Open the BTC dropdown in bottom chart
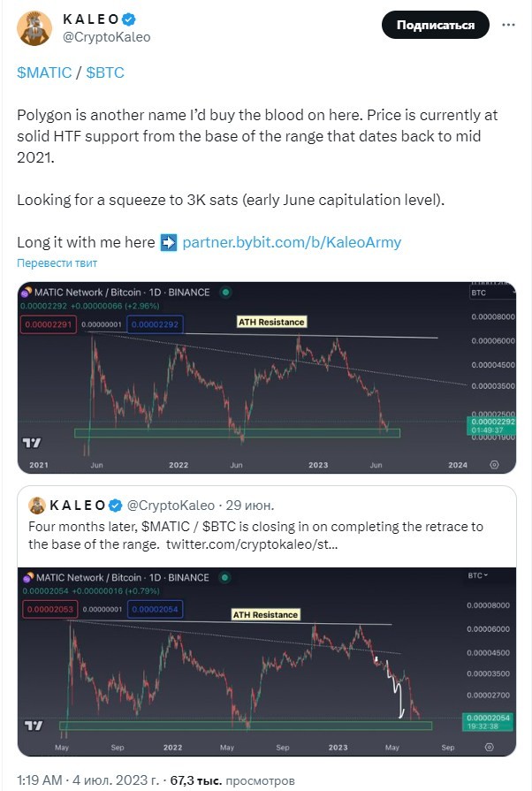The width and height of the screenshot is (532, 791). (x=477, y=575)
